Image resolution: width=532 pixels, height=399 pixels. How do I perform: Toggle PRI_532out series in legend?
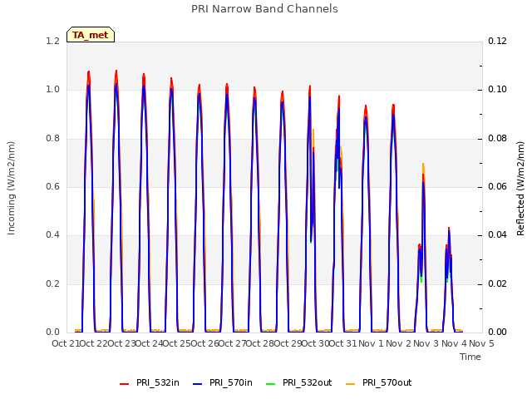coord(299,382)
